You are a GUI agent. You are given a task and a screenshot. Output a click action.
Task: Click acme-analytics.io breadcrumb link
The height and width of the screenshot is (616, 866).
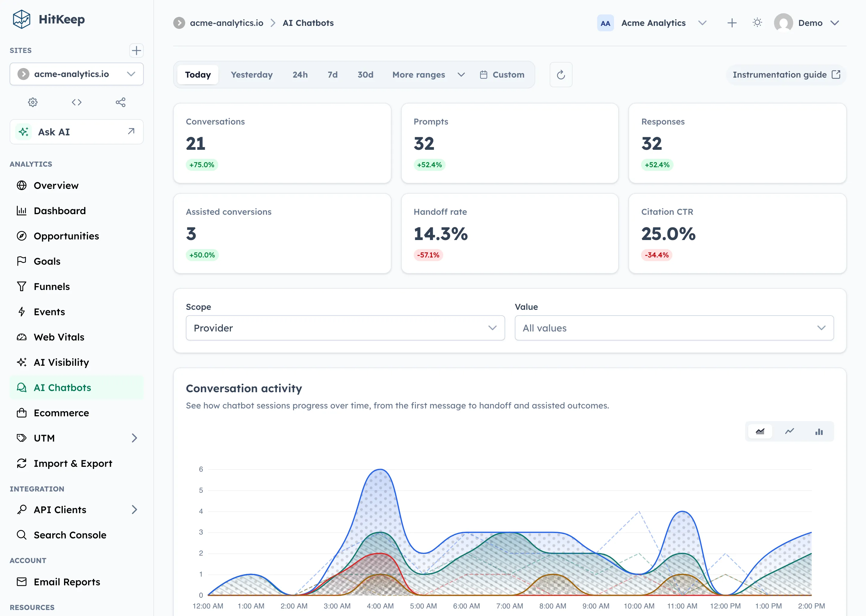point(226,23)
